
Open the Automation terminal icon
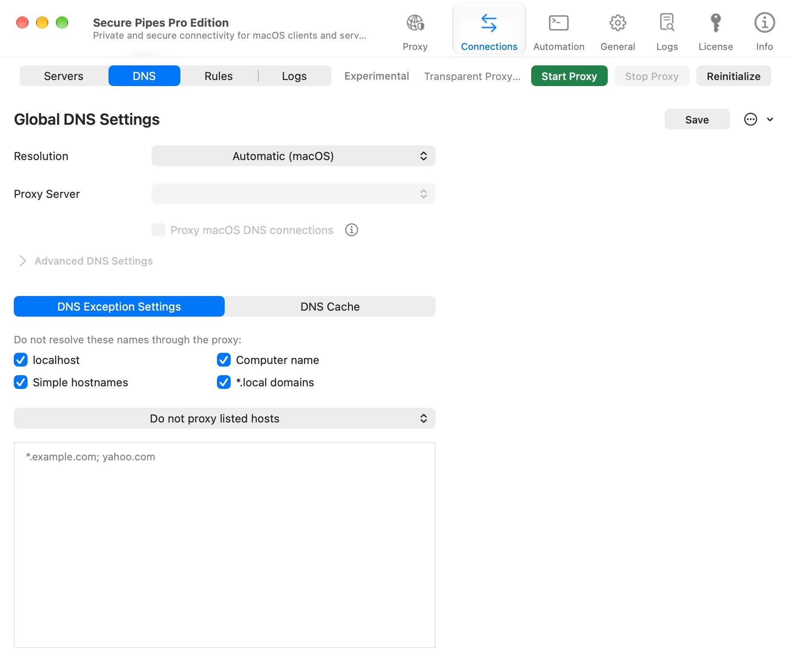coord(559,23)
